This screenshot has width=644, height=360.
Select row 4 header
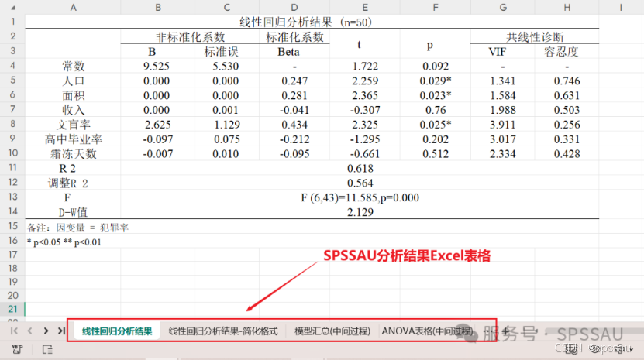coord(12,65)
